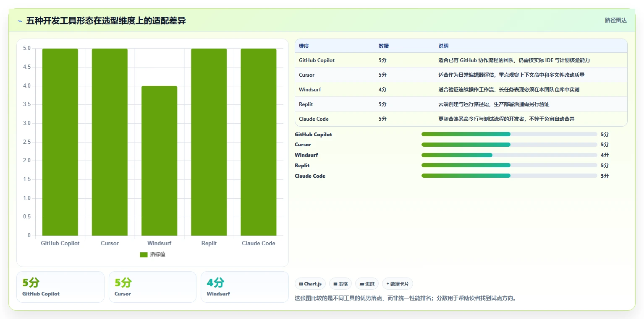Image resolution: width=644 pixels, height=319 pixels.
Task: Click the Replit progress bar
Action: [509, 165]
